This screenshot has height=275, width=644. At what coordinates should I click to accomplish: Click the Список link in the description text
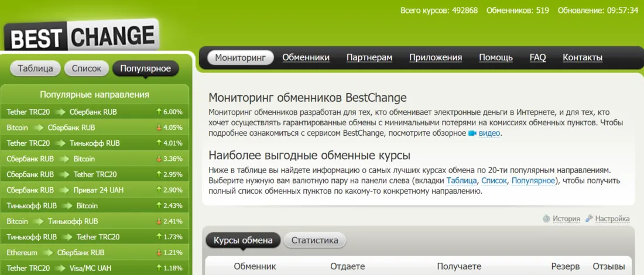pos(495,181)
